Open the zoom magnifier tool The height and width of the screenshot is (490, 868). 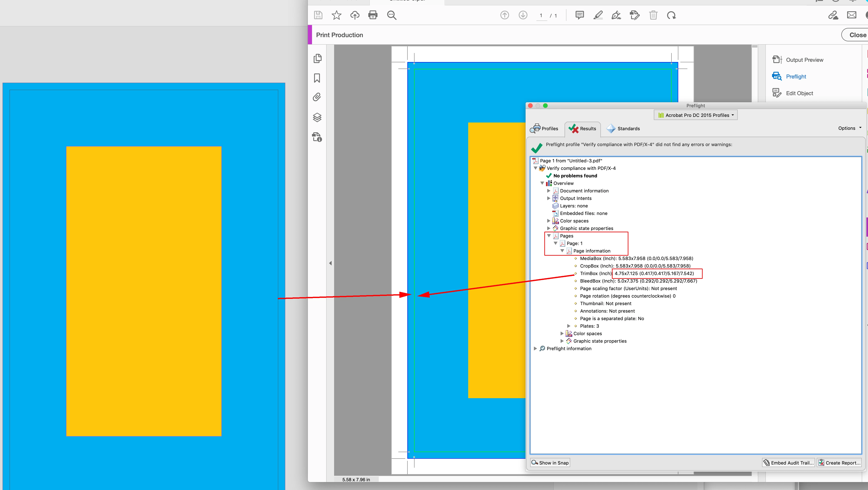coord(391,15)
